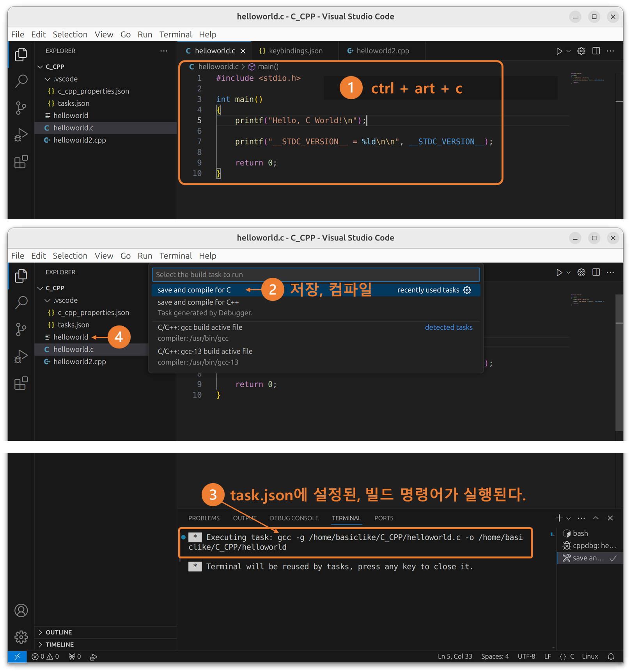Open the terminal launch profile dropdown beside plus
The width and height of the screenshot is (631, 672).
(x=568, y=518)
